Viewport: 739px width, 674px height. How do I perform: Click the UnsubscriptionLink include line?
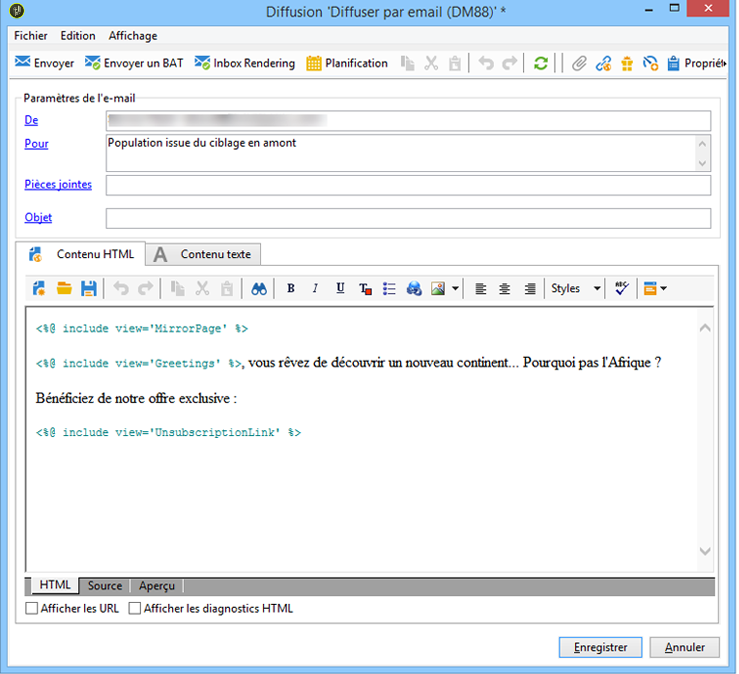[168, 432]
